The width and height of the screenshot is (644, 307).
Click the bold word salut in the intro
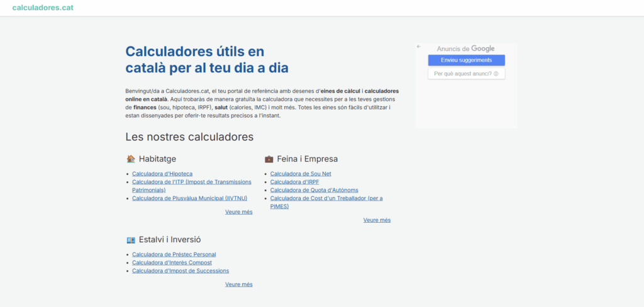pyautogui.click(x=221, y=108)
